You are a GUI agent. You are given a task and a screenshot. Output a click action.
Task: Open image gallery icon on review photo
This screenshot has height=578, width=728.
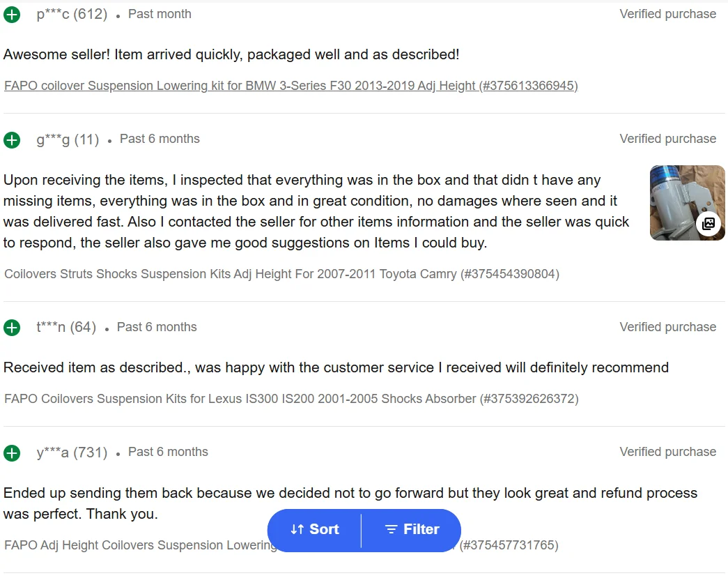coord(708,224)
